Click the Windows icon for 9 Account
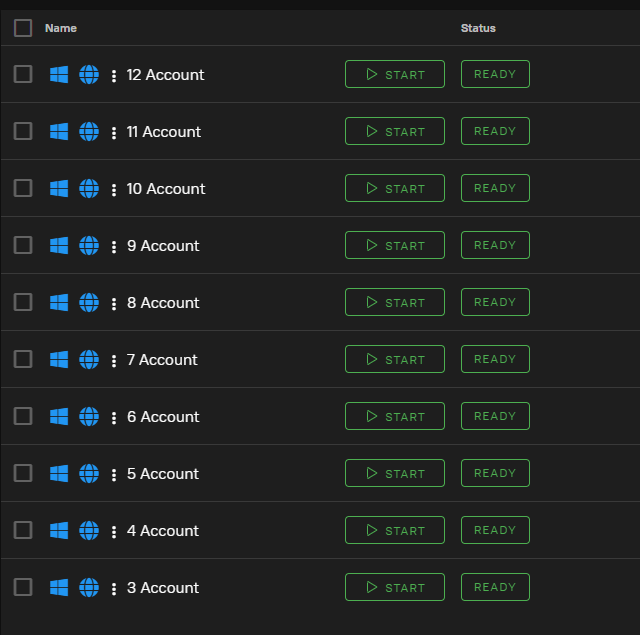This screenshot has height=635, width=640. [x=59, y=246]
